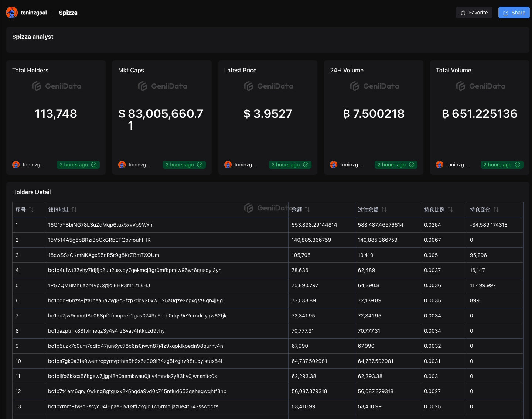Sort table by 序号 column arrows
Screen dimensions: 532x419
(x=31, y=210)
